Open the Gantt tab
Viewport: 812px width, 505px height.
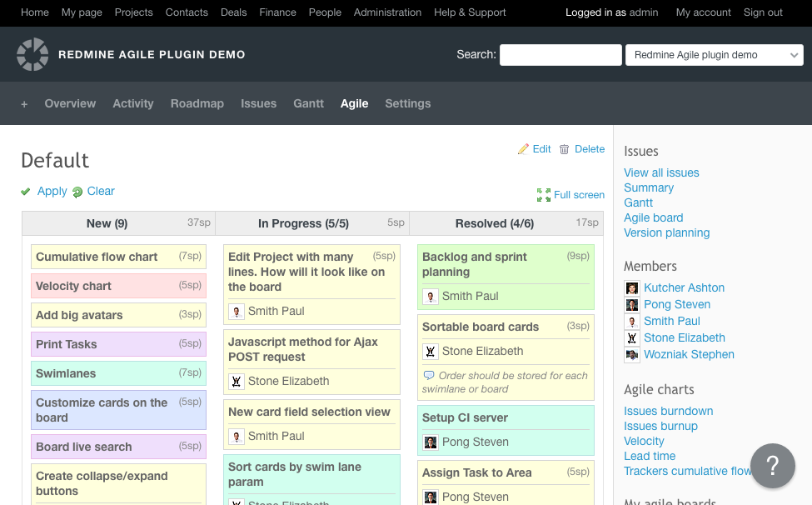308,104
